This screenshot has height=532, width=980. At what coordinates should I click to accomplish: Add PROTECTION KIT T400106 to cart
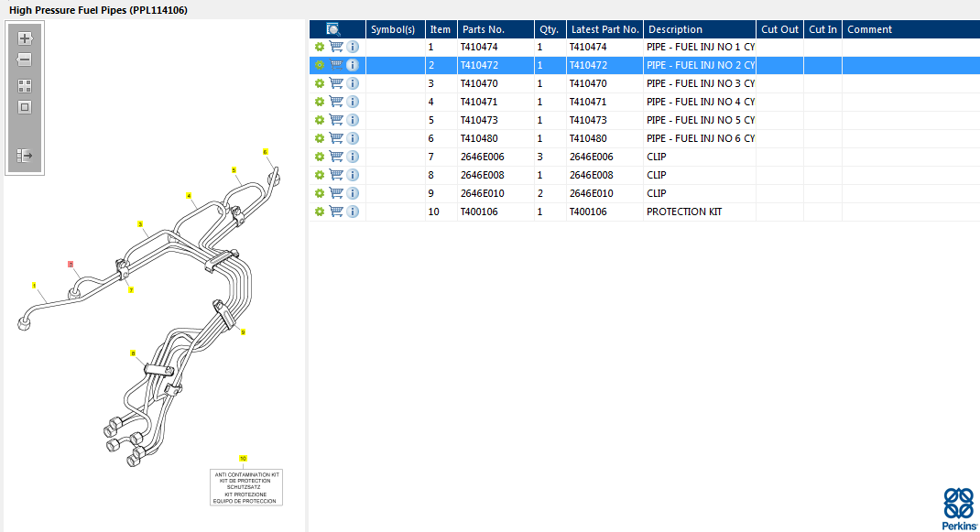[x=336, y=212]
